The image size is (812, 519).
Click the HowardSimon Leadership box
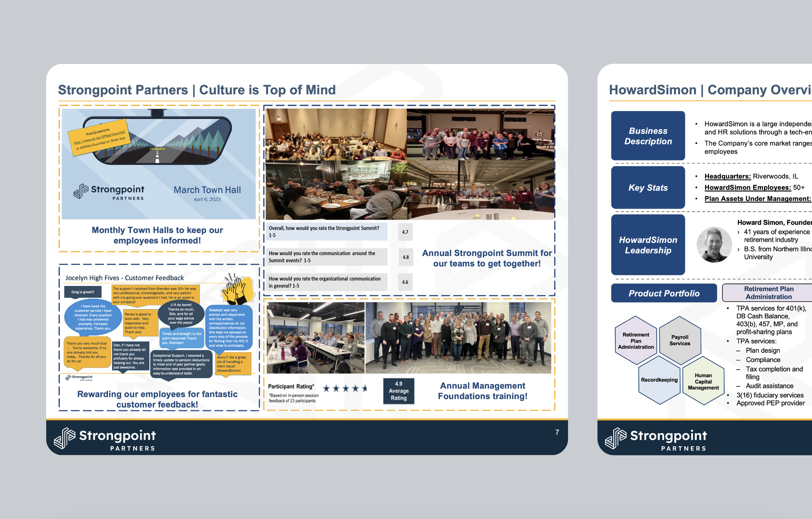[x=648, y=245]
